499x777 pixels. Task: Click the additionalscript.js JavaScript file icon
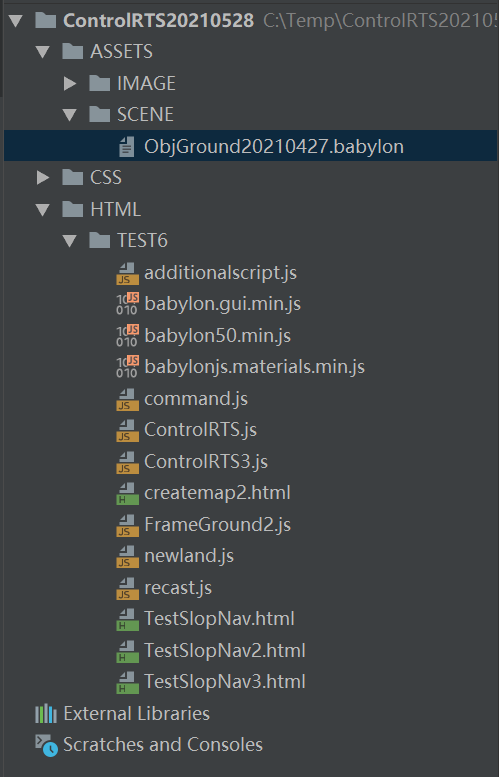point(127,274)
